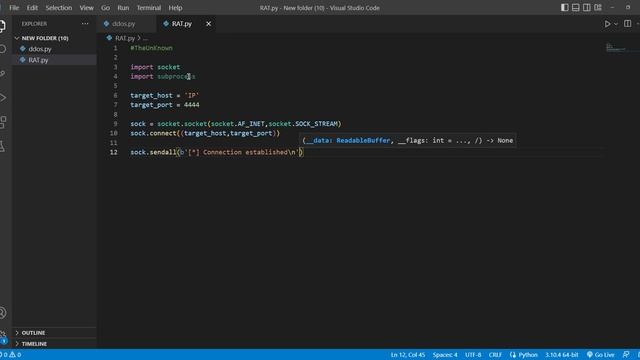Click the import subprocess line
The width and height of the screenshot is (640, 360).
pos(162,76)
